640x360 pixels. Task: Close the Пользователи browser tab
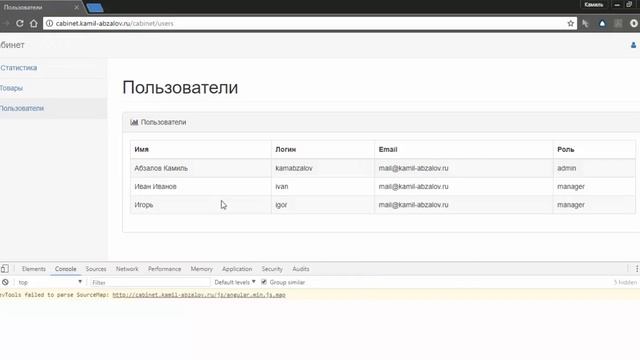click(x=76, y=7)
